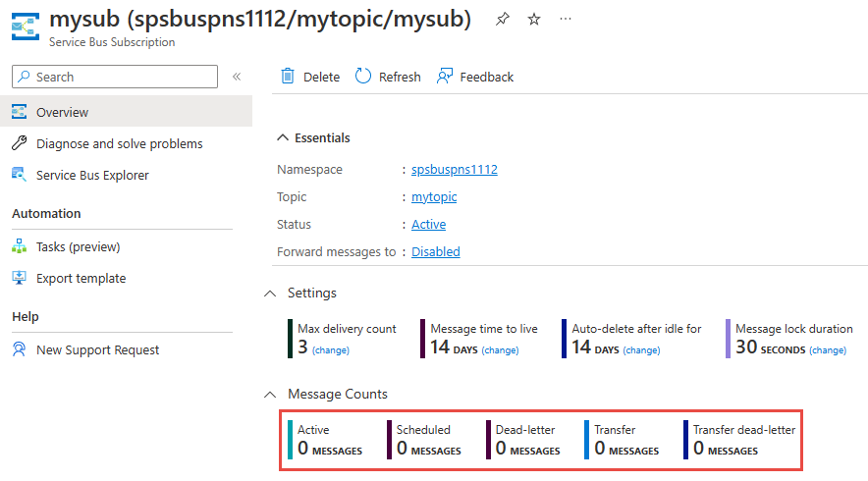This screenshot has height=481, width=868.
Task: Collapse the Message Counts section
Action: coord(270,395)
